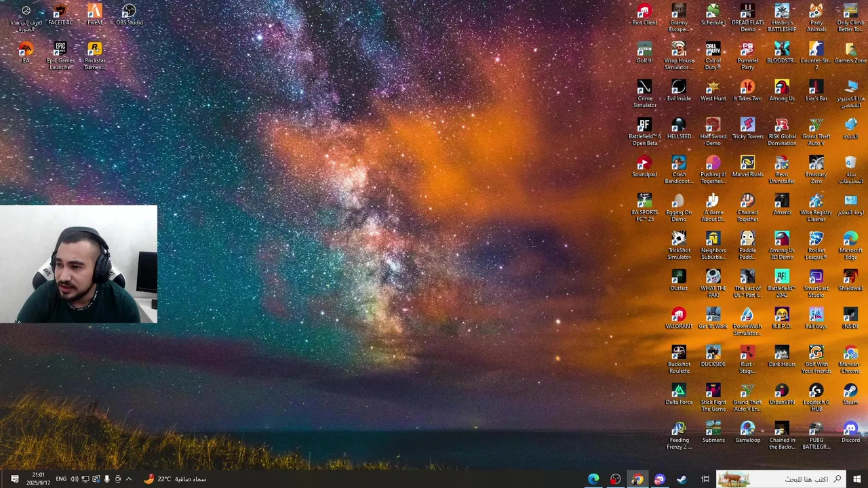Viewport: 868px width, 488px height.
Task: Open the UrbanVPN shortcut
Action: click(782, 394)
